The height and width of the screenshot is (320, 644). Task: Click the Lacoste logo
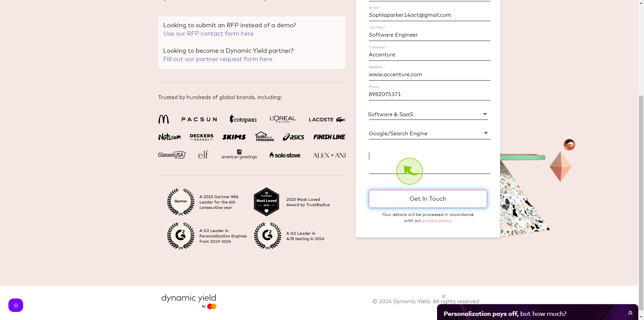pos(327,120)
